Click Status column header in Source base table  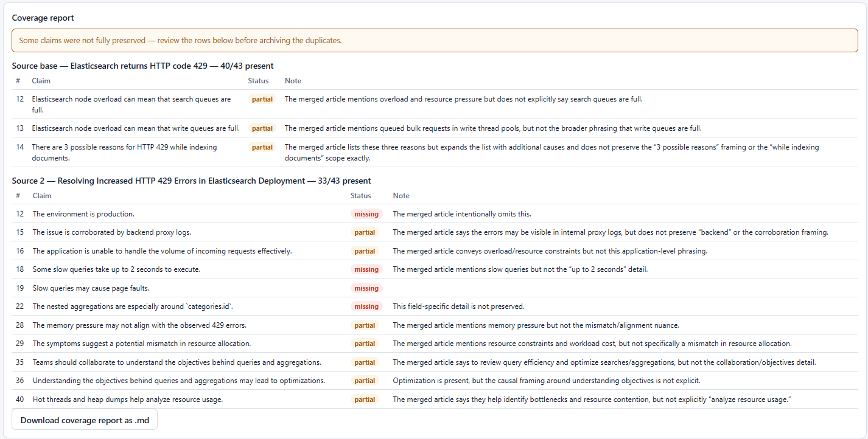tap(258, 81)
